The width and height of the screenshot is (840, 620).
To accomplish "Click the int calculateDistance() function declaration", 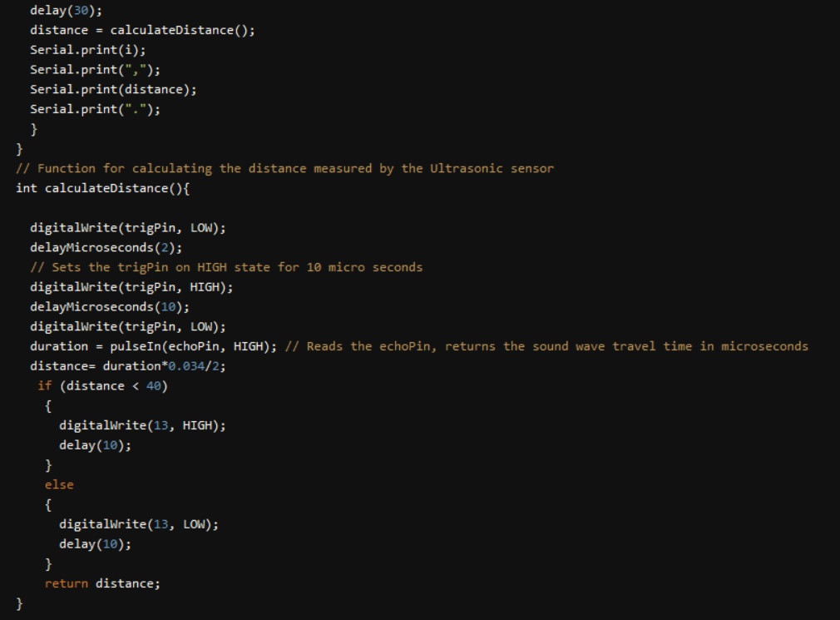I will [103, 188].
